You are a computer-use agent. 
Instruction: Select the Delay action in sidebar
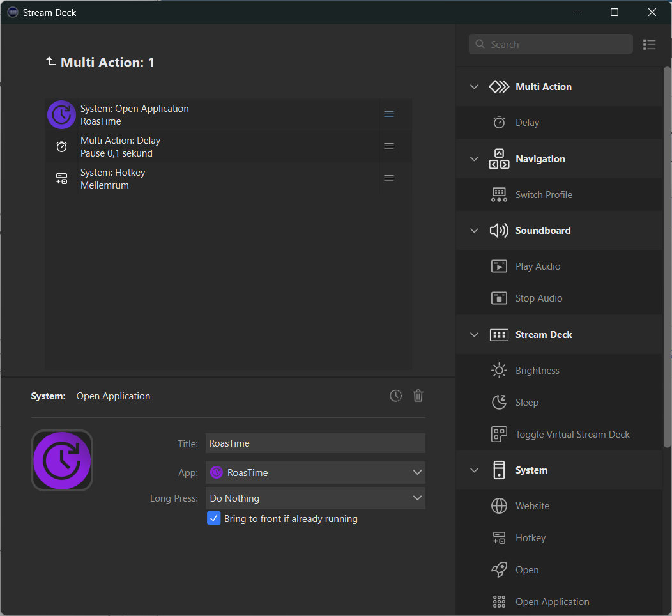tap(527, 123)
